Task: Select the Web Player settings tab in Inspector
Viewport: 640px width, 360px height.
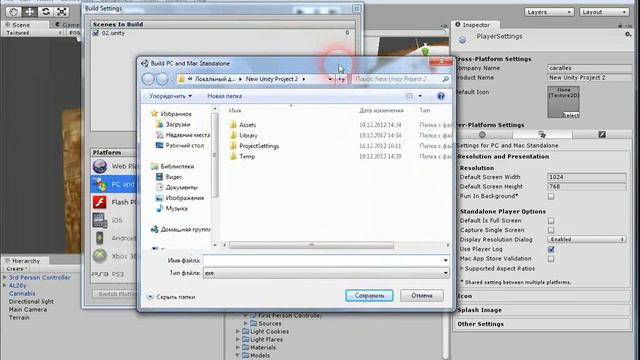Action: [482, 135]
